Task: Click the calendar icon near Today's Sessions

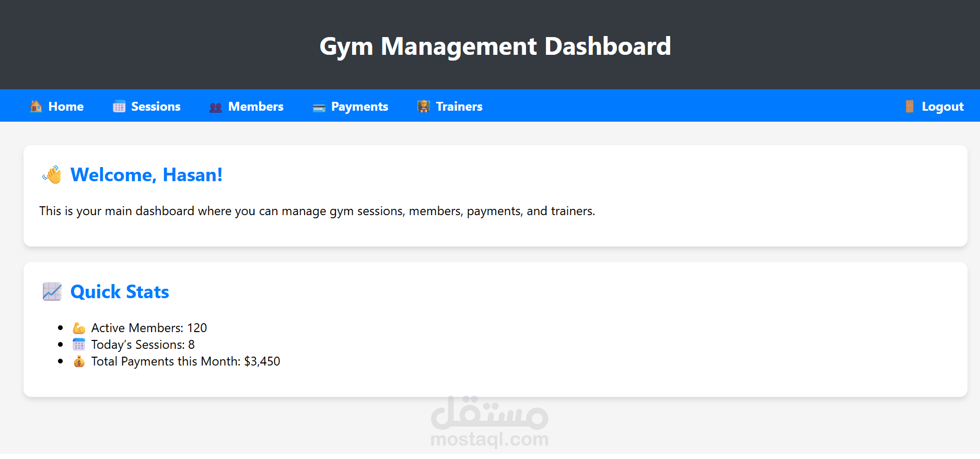Action: 79,345
